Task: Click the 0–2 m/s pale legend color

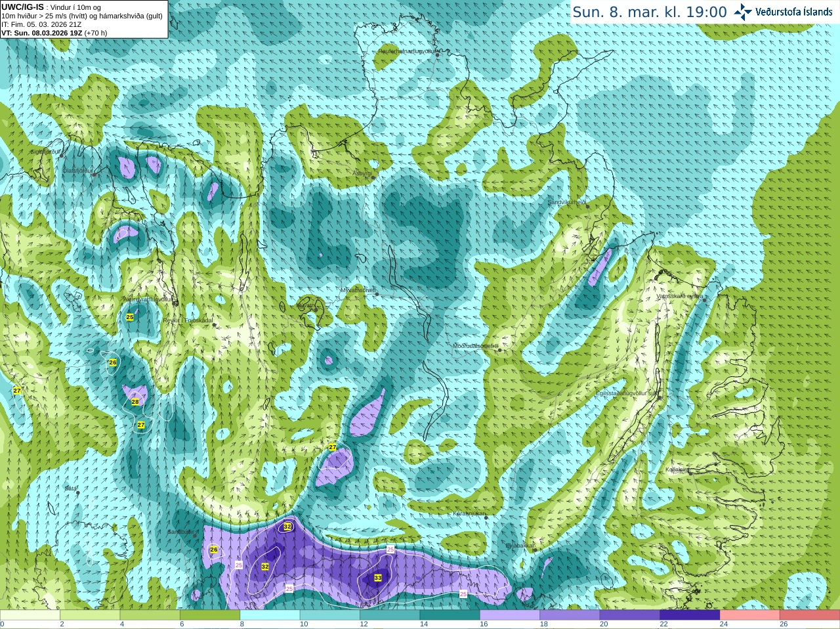Action: coord(30,615)
